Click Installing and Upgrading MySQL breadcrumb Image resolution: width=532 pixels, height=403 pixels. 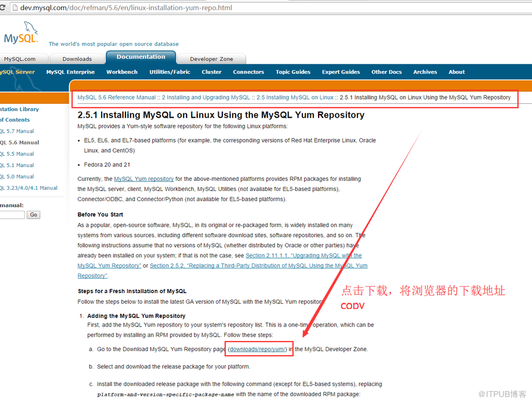click(206, 97)
